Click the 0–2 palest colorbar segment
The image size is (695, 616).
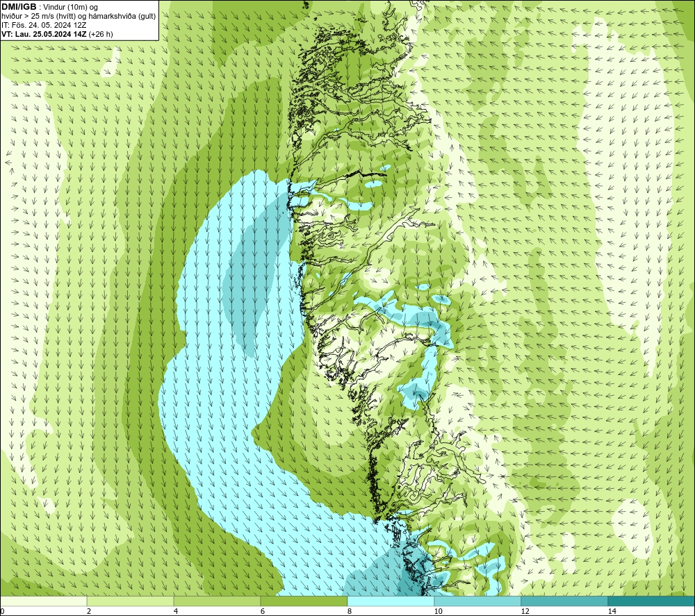click(x=43, y=601)
